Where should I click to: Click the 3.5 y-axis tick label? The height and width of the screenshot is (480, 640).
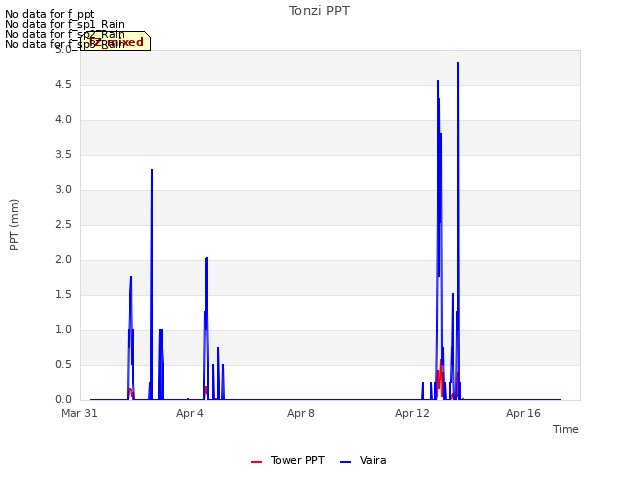[63, 155]
